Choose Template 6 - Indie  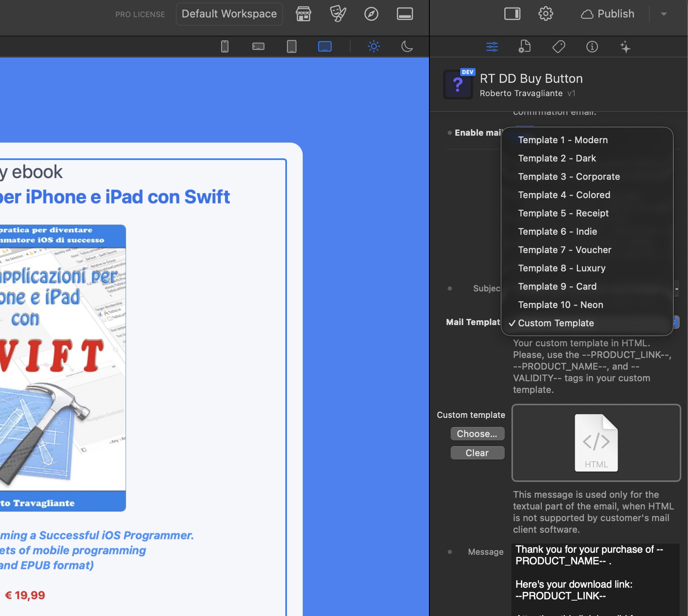pyautogui.click(x=587, y=231)
